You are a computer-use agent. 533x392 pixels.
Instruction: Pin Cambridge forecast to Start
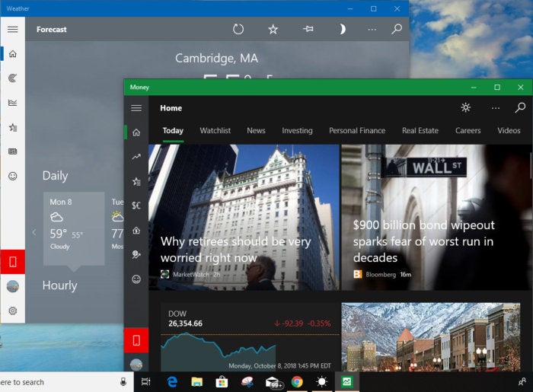click(308, 29)
